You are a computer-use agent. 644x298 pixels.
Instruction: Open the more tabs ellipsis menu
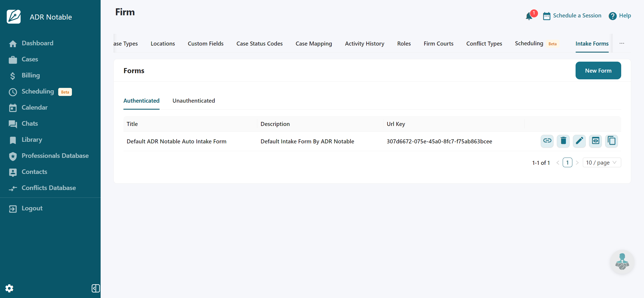click(622, 43)
